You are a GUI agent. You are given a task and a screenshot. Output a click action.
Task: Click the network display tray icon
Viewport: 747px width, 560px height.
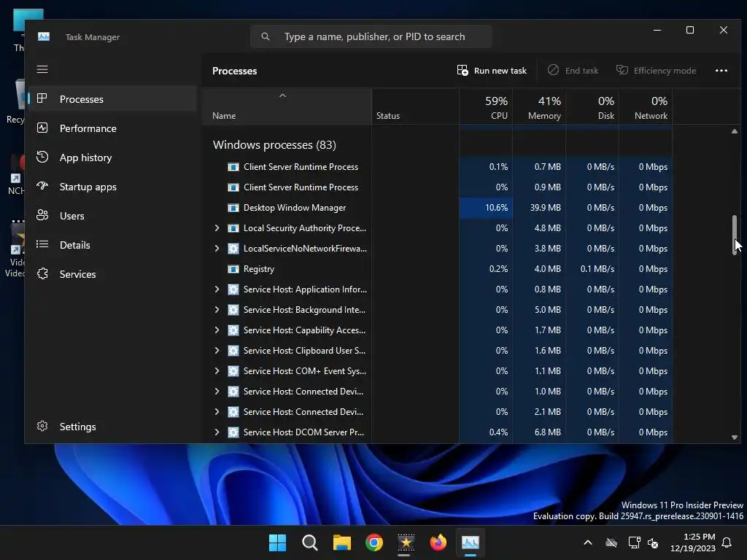click(634, 542)
